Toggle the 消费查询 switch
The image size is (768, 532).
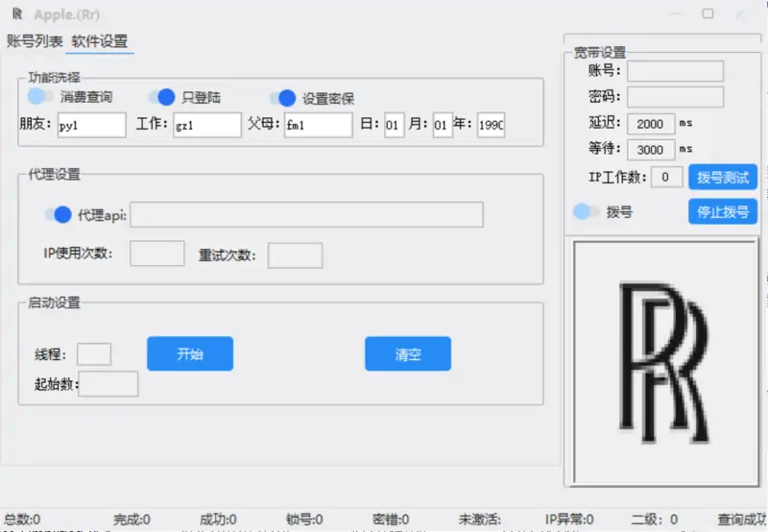click(x=40, y=96)
